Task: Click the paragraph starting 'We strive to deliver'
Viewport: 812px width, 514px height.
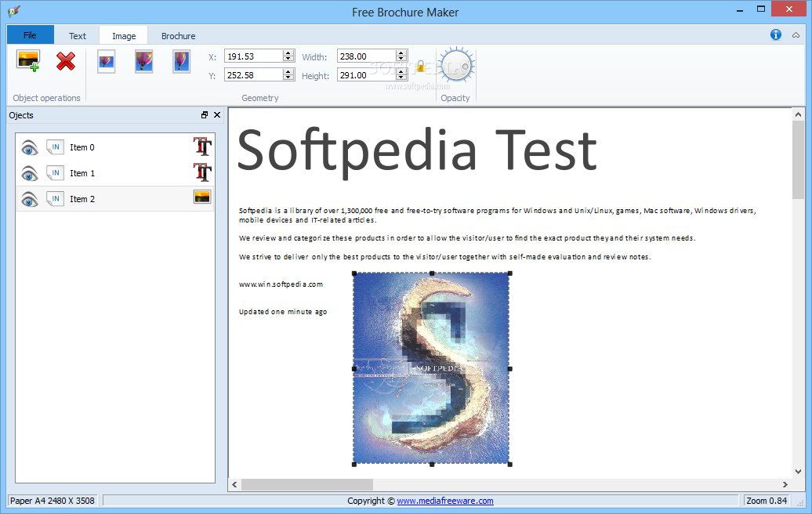Action: click(445, 257)
